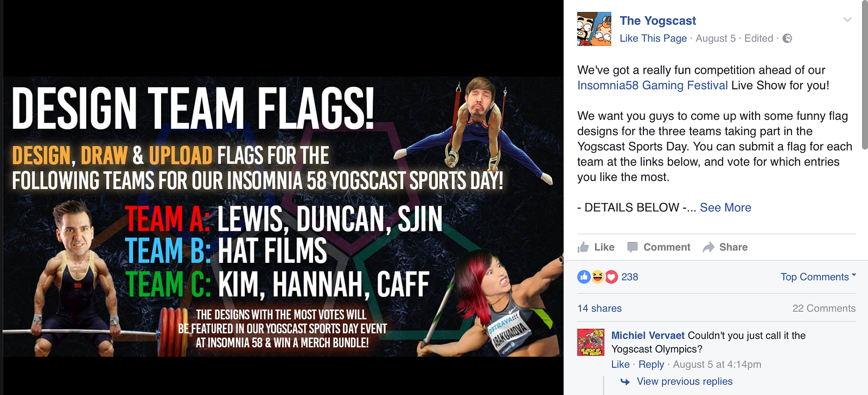868x395 pixels.
Task: Open The Yogscast page name link
Action: (x=658, y=21)
